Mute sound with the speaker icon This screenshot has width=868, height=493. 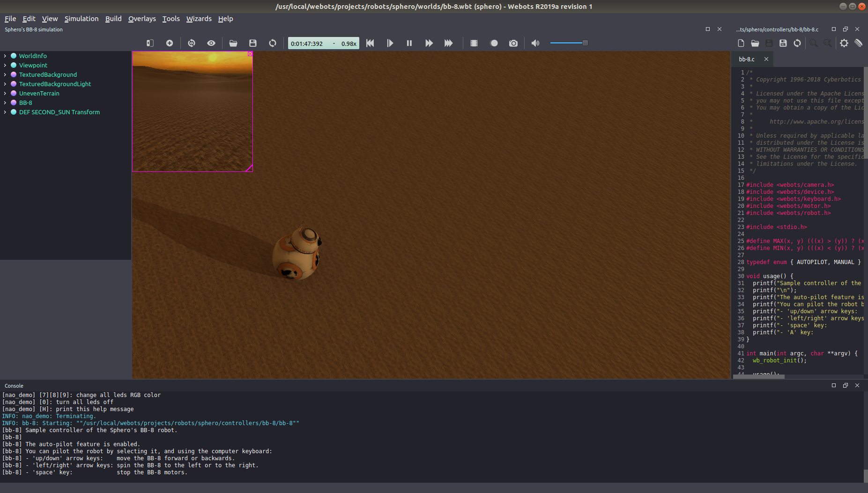[535, 43]
